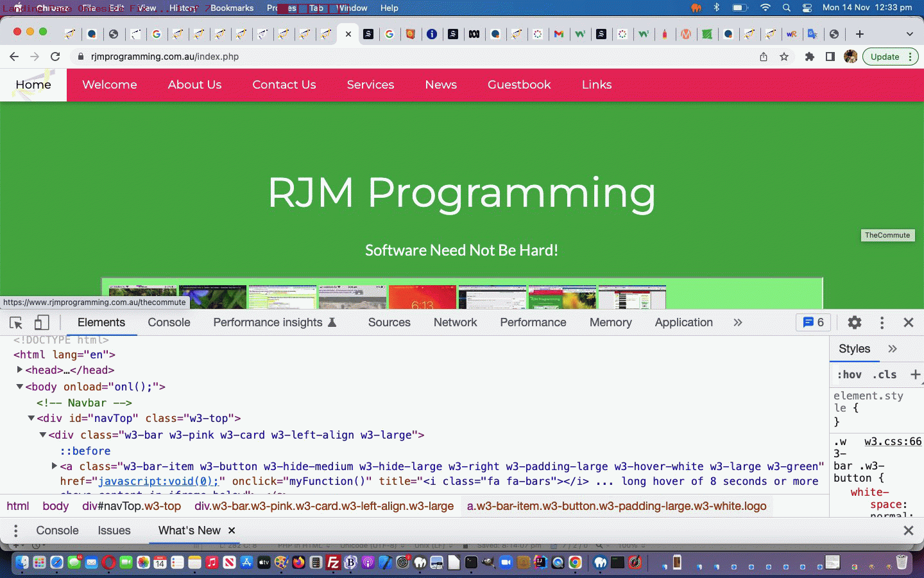Open the Help menu in the menu bar
Viewport: 924px width, 578px height.
click(389, 8)
